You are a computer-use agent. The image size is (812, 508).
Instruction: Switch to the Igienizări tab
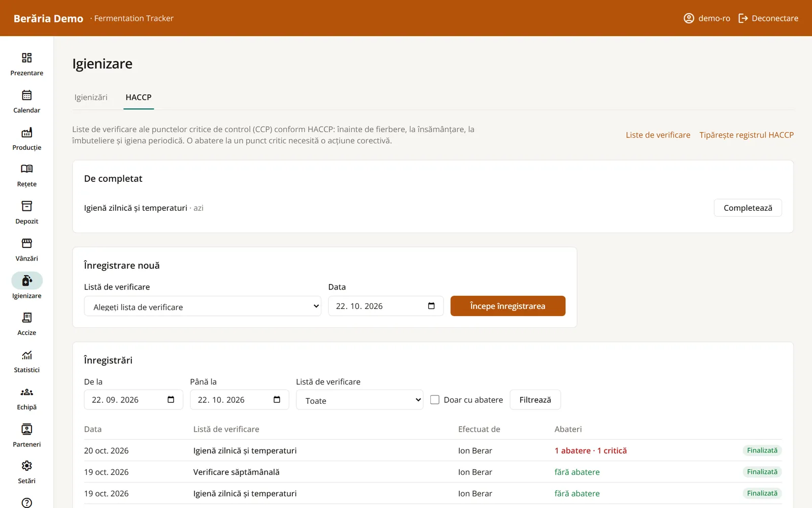(x=91, y=98)
